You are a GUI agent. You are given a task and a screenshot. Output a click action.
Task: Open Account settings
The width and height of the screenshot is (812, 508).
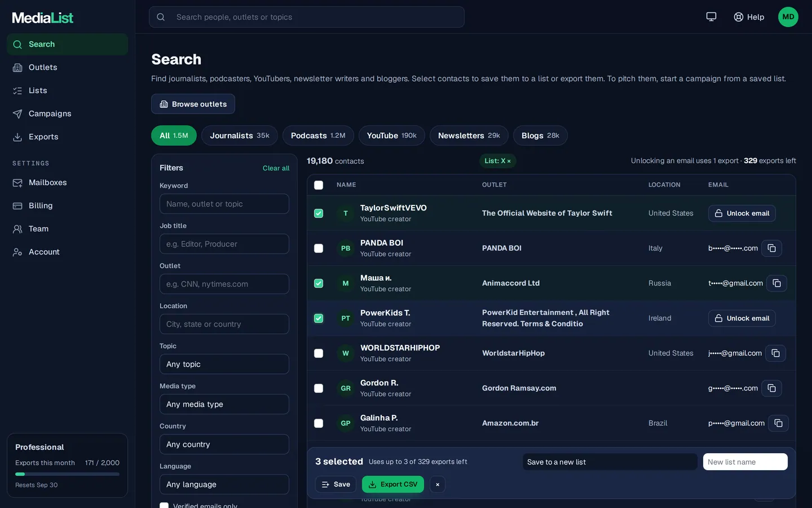pyautogui.click(x=67, y=252)
